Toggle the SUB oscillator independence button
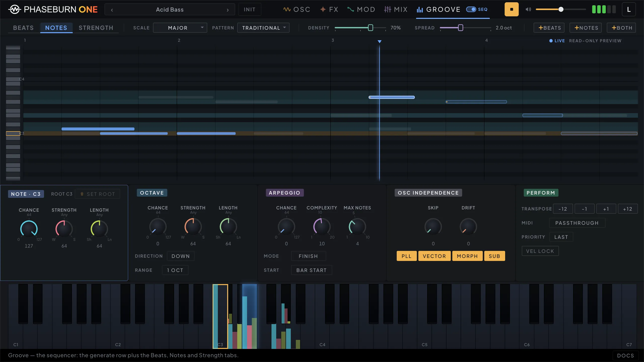The width and height of the screenshot is (644, 362). [x=495, y=256]
